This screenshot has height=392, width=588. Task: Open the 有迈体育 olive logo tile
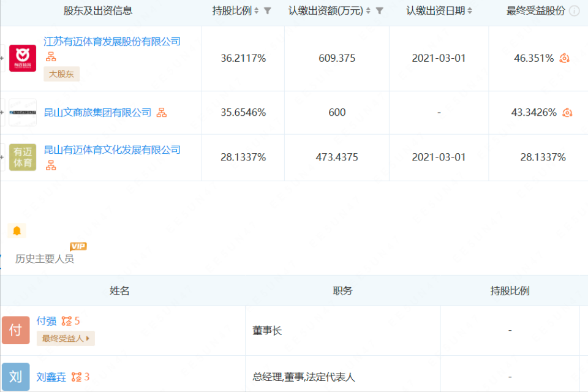coord(23,157)
